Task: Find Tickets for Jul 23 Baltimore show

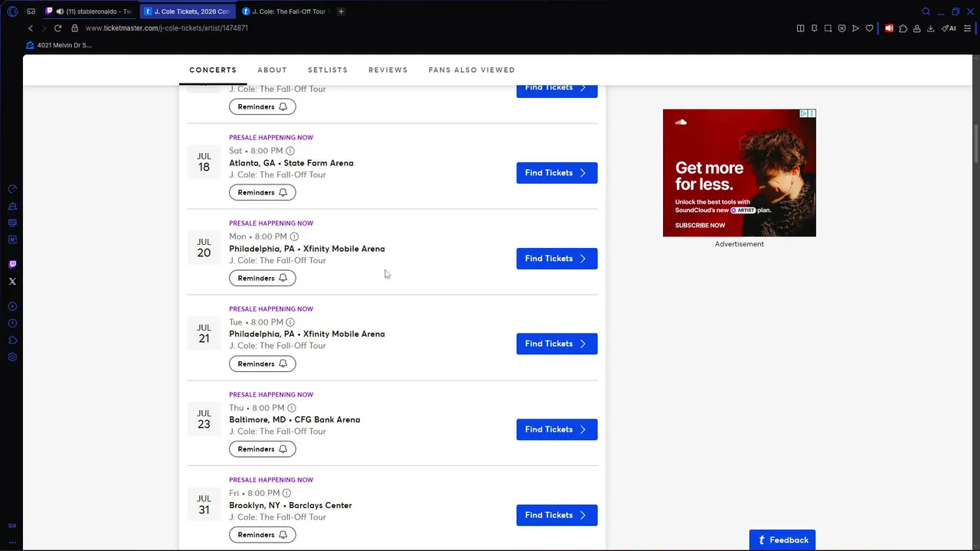Action: point(557,429)
